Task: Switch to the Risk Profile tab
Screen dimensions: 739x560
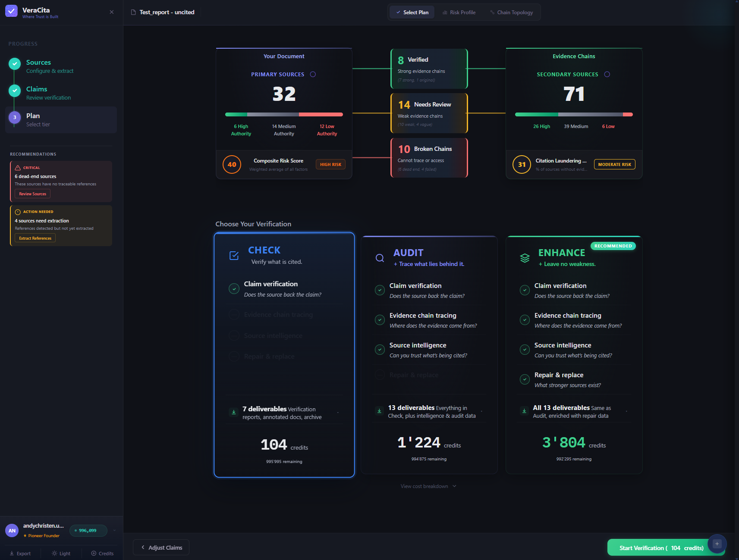Action: coord(459,13)
